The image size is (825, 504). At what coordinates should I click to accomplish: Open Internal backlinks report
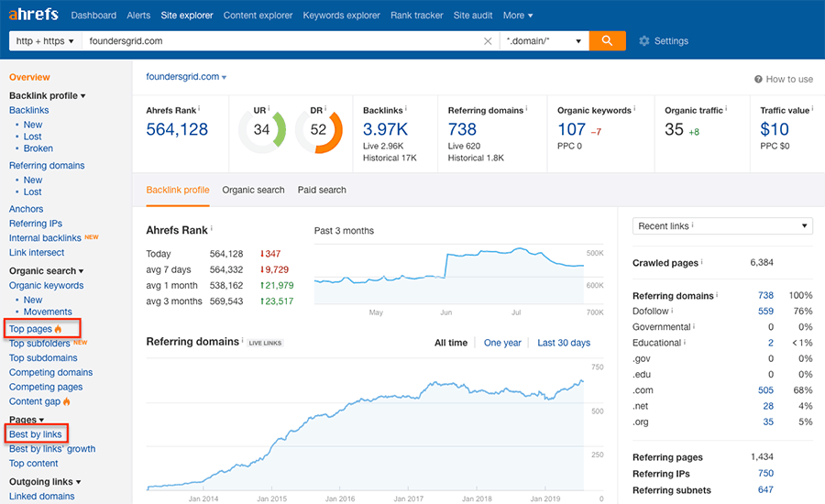[x=45, y=238]
